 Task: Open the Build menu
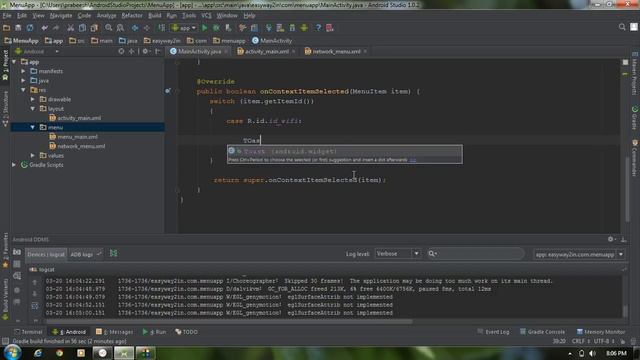point(154,16)
